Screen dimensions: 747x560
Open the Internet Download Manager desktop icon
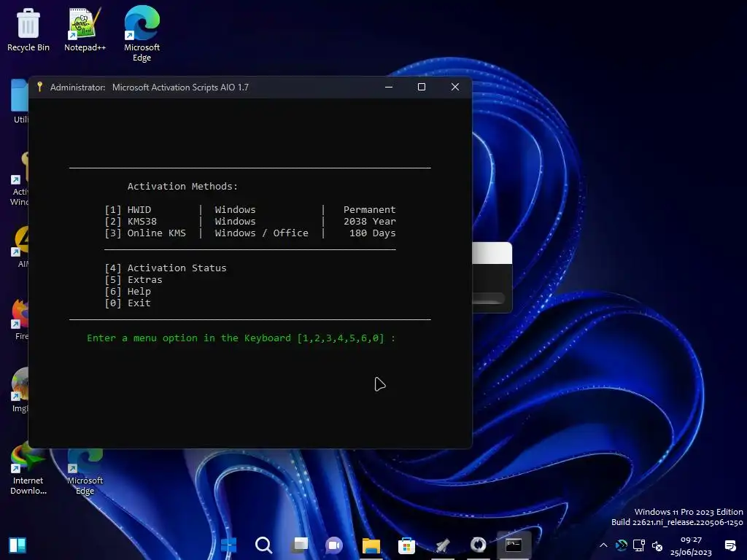pos(28,470)
